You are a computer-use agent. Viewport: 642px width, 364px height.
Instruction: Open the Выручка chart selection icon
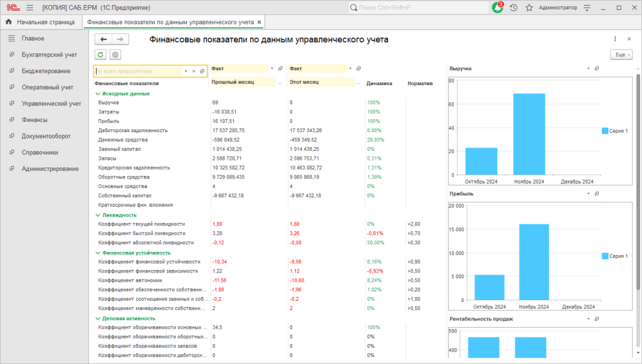click(597, 68)
